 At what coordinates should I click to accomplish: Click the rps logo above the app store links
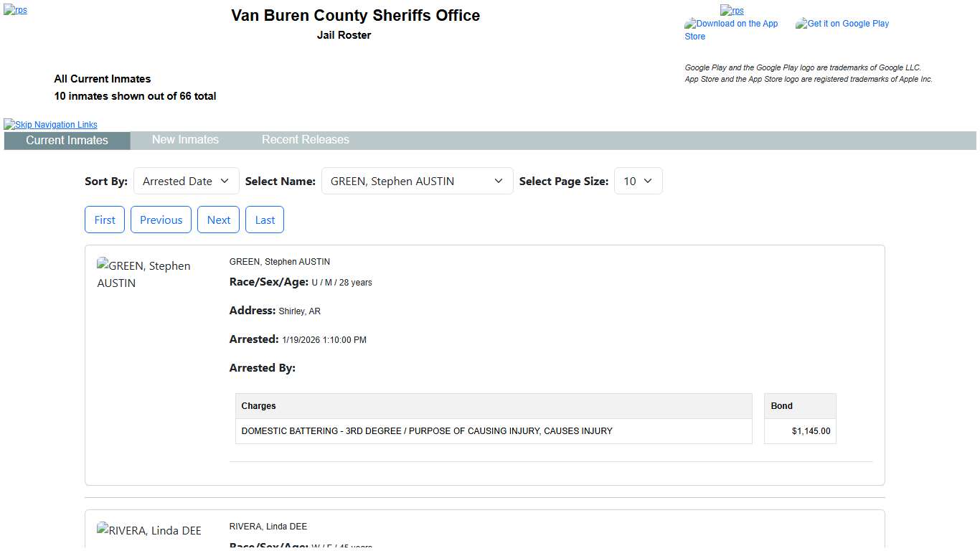click(732, 11)
